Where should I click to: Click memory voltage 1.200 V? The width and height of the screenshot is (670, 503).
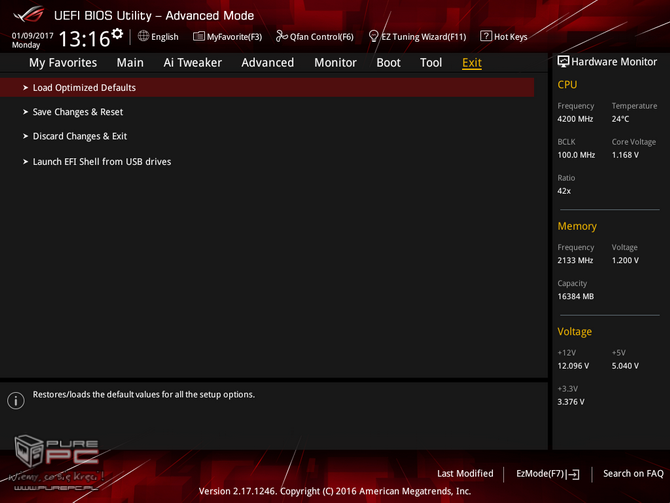(x=625, y=260)
